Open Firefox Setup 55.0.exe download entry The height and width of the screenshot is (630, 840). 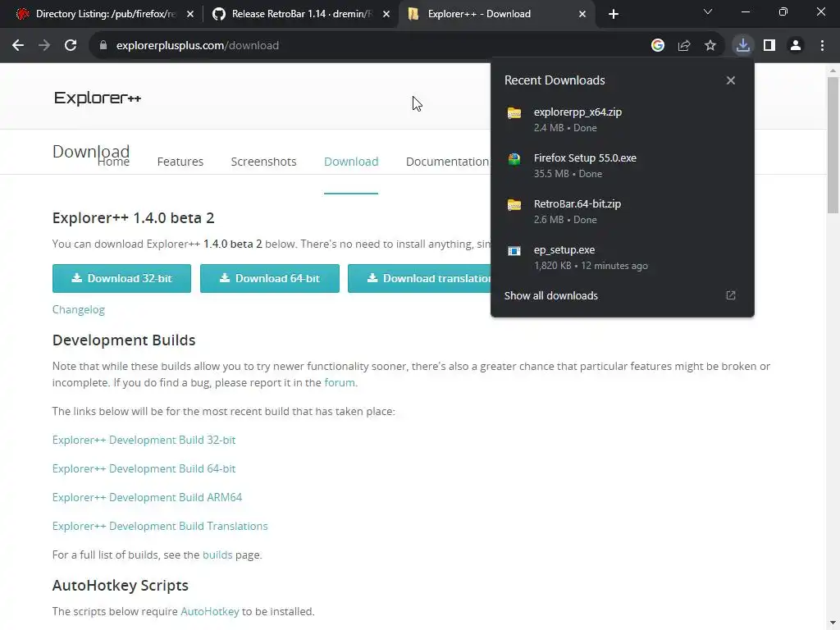click(623, 166)
